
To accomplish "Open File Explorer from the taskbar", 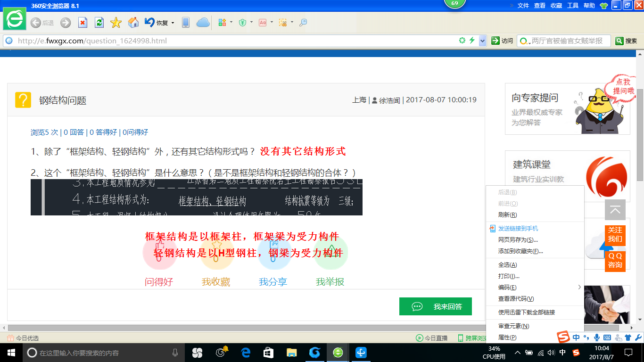I will coord(292,353).
